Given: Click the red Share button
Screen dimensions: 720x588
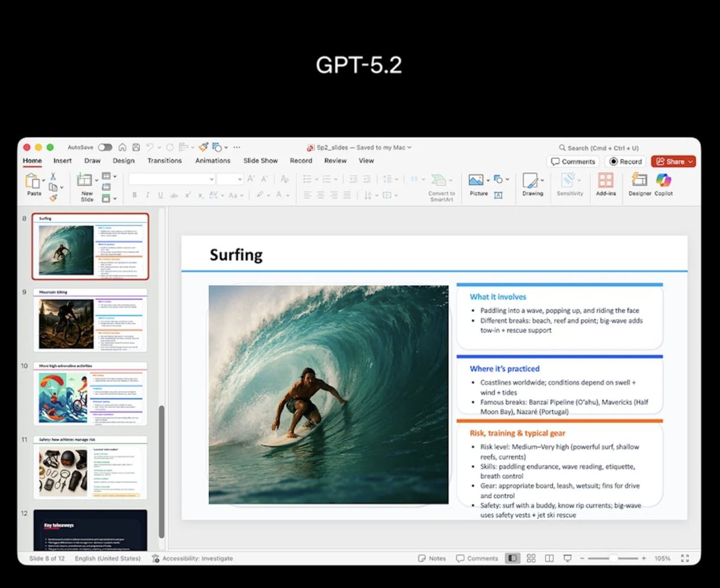Looking at the screenshot, I should pos(673,161).
